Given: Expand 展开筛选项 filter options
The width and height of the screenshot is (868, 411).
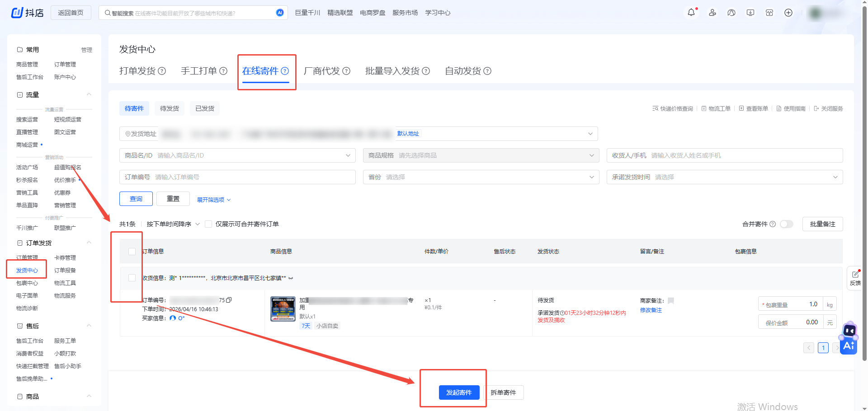Looking at the screenshot, I should [214, 200].
